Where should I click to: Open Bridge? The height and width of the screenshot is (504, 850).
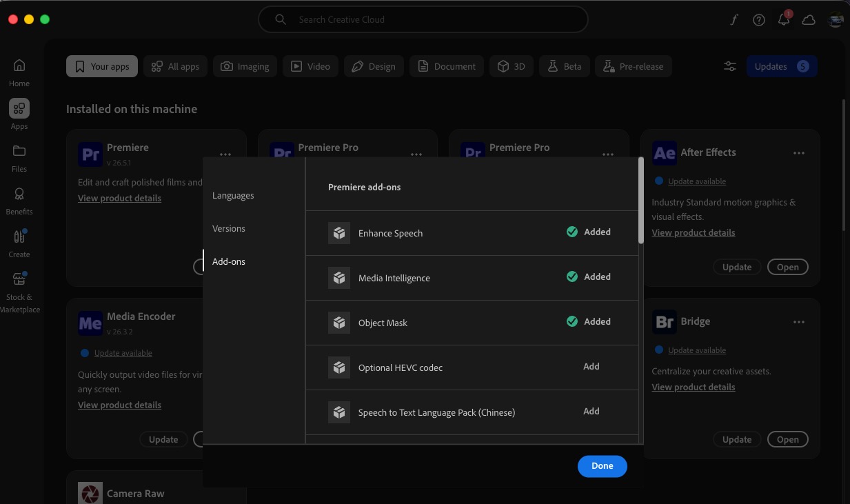(x=787, y=439)
